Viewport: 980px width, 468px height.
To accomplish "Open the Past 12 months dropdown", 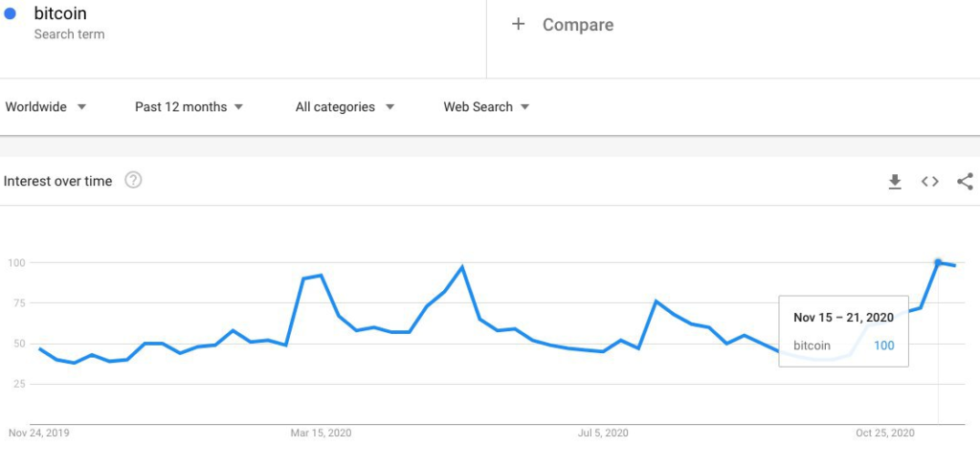I will point(189,107).
